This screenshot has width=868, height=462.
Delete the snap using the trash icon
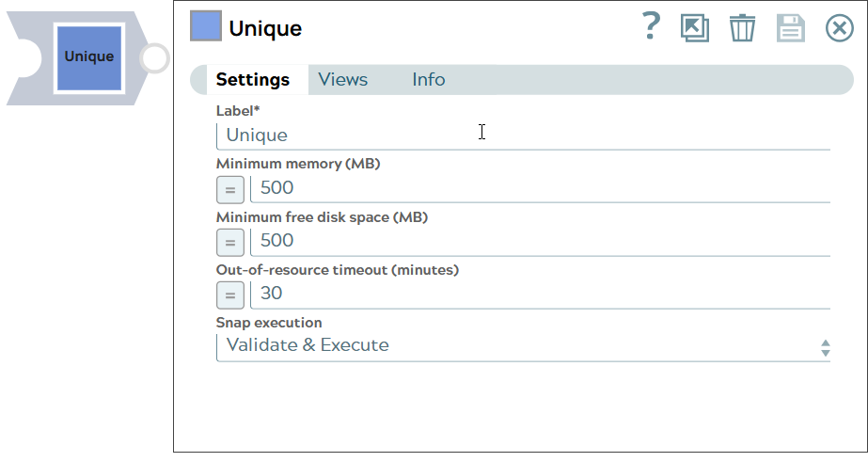tap(743, 28)
